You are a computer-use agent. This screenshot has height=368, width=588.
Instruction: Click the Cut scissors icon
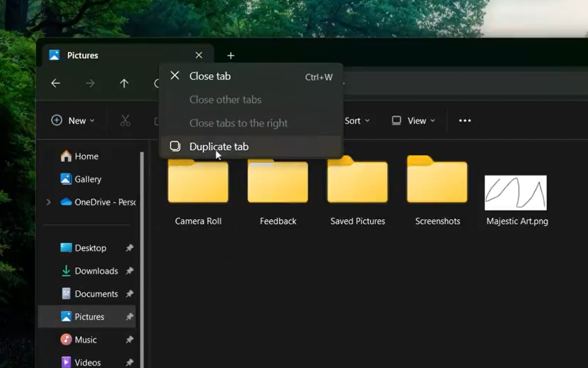point(125,121)
